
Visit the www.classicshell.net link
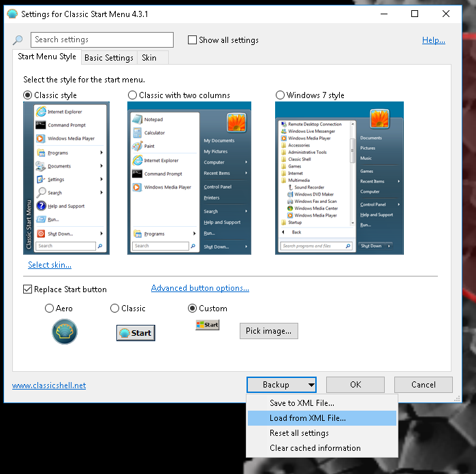[49, 385]
